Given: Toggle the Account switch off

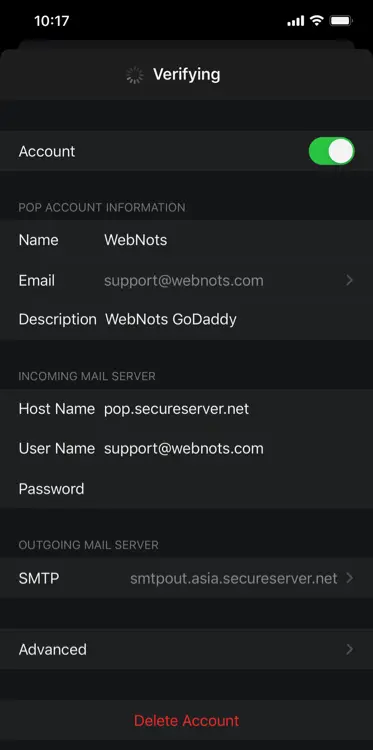Looking at the screenshot, I should click(x=331, y=151).
